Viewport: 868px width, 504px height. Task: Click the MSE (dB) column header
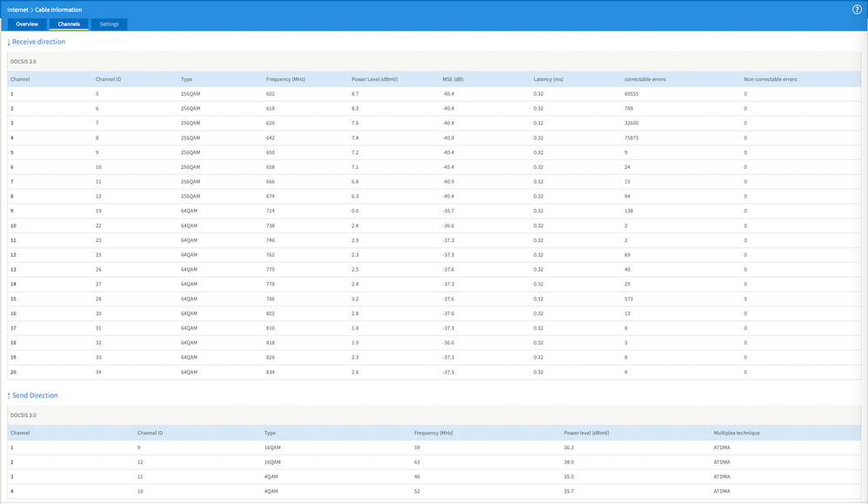tap(453, 79)
